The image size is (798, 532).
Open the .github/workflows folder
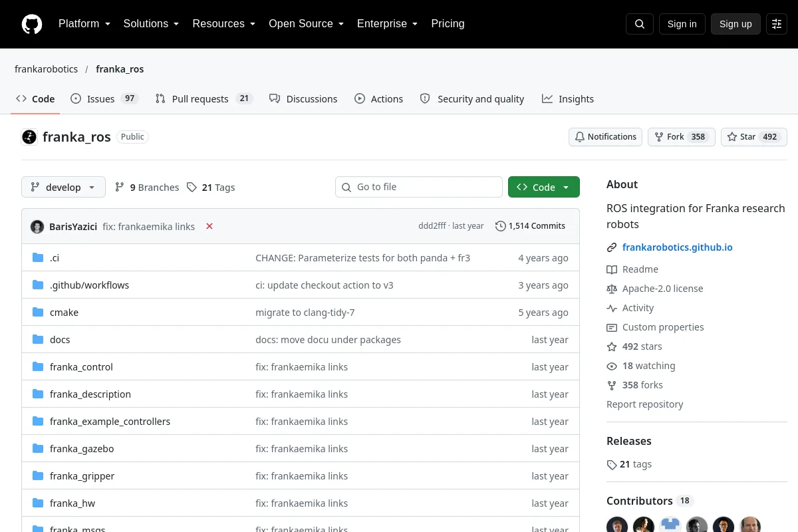(x=90, y=285)
